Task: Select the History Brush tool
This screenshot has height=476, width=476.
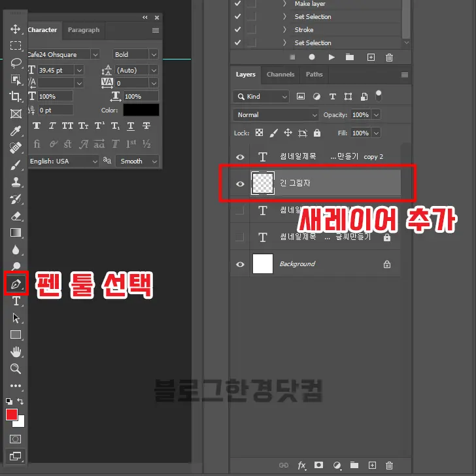Action: (16, 199)
